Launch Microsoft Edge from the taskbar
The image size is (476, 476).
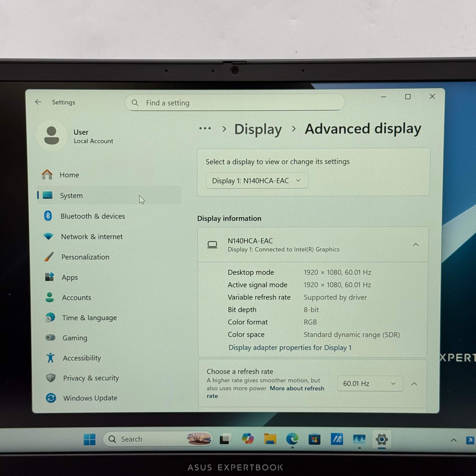[x=292, y=439]
